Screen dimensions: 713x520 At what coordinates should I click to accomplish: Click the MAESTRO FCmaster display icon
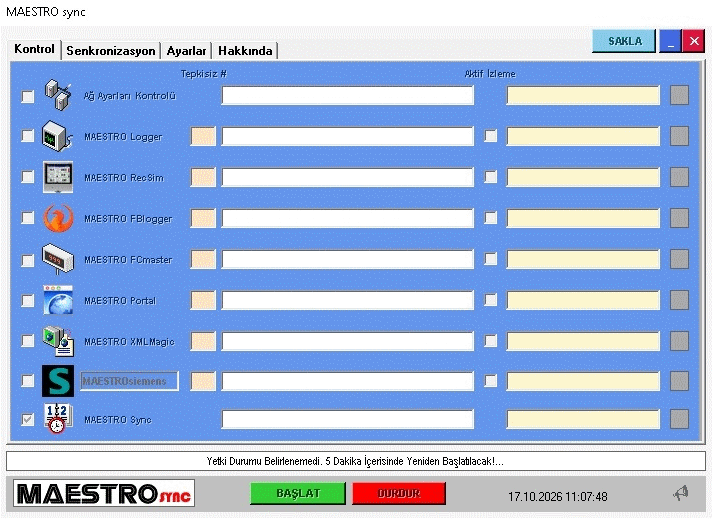point(58,259)
